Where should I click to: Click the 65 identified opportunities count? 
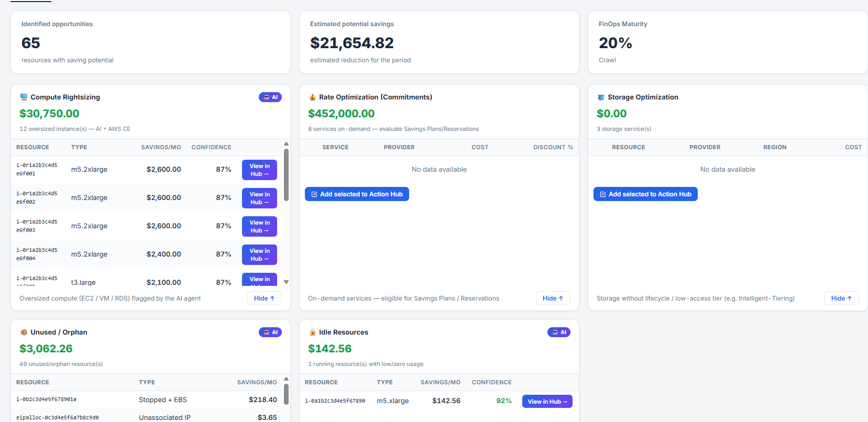coord(31,42)
